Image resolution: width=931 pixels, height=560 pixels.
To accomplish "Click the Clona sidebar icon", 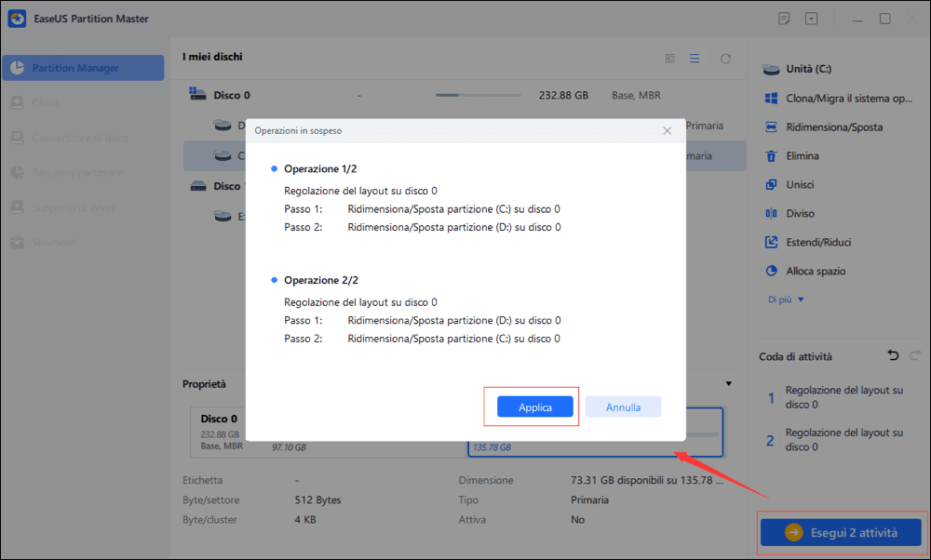I will tap(17, 102).
